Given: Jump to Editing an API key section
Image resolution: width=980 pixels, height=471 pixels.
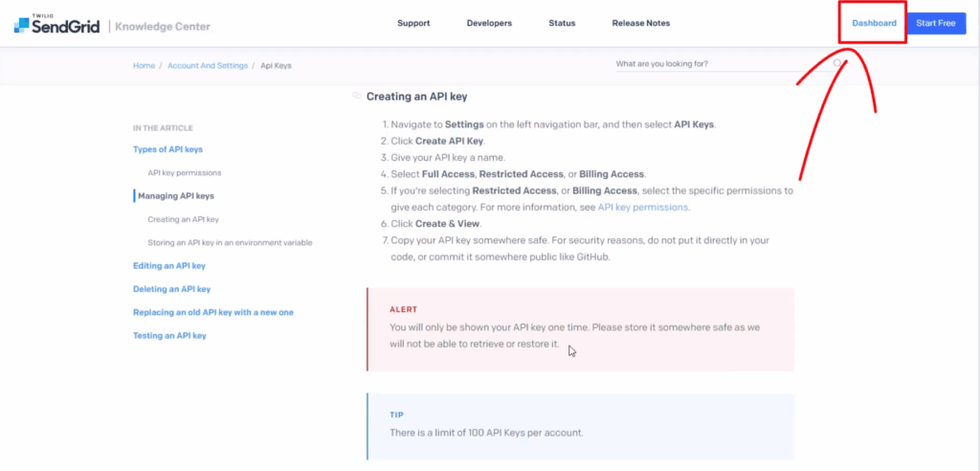Looking at the screenshot, I should coord(169,266).
